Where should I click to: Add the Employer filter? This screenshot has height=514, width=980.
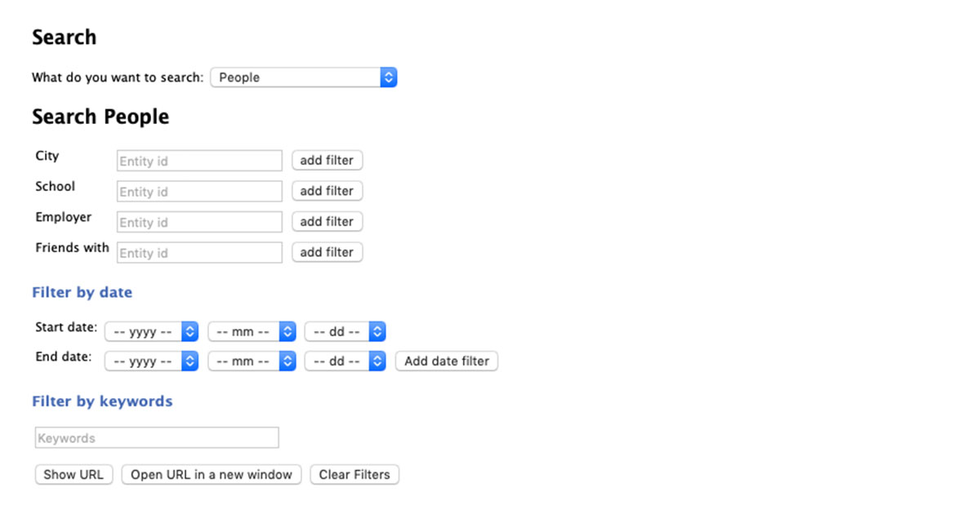point(327,222)
